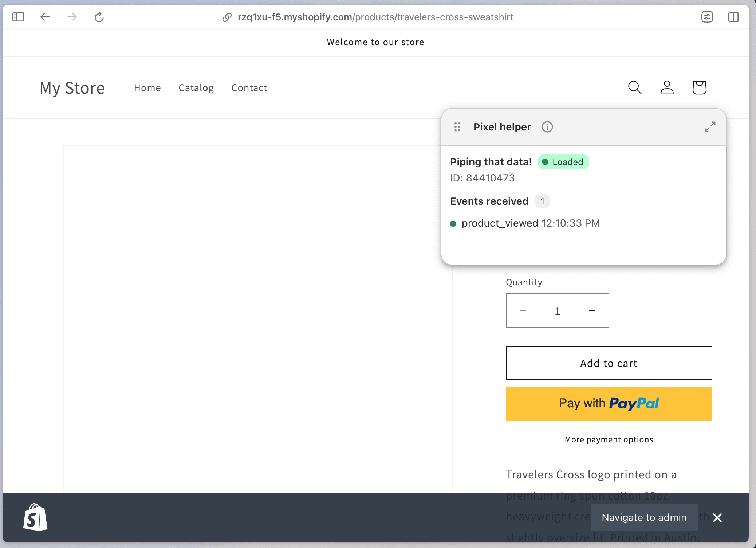Viewport: 756px width, 548px height.
Task: Reload the page with the refresh icon
Action: [99, 17]
